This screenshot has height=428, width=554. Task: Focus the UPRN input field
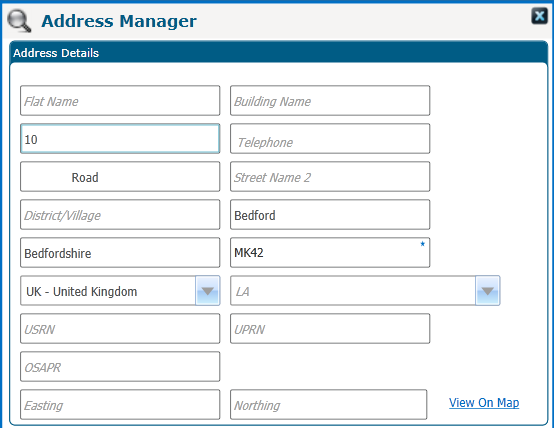pyautogui.click(x=330, y=329)
